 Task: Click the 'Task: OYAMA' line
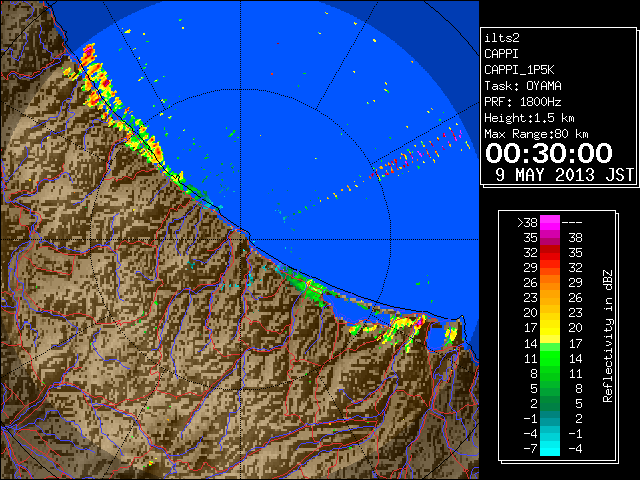pos(523,86)
